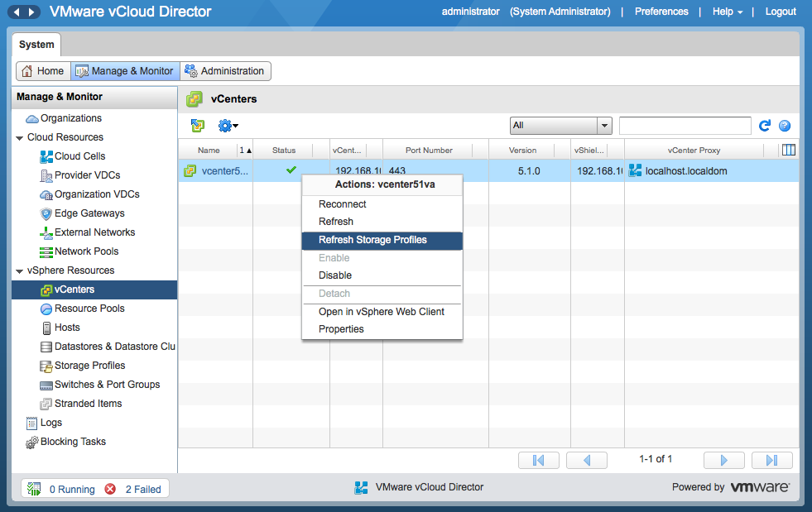Screen dimensions: 812x512
Task: Click the search filter text field
Action: tap(685, 125)
